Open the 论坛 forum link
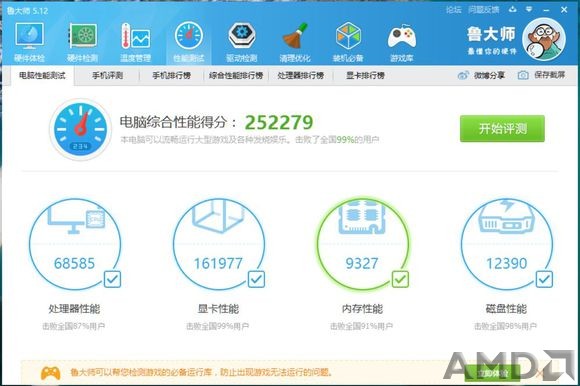 [x=453, y=10]
